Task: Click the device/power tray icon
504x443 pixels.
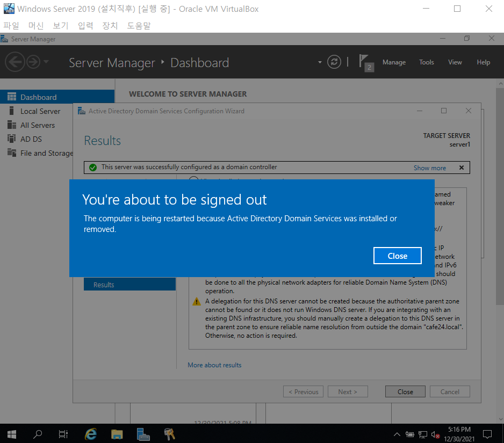Action: click(409, 434)
